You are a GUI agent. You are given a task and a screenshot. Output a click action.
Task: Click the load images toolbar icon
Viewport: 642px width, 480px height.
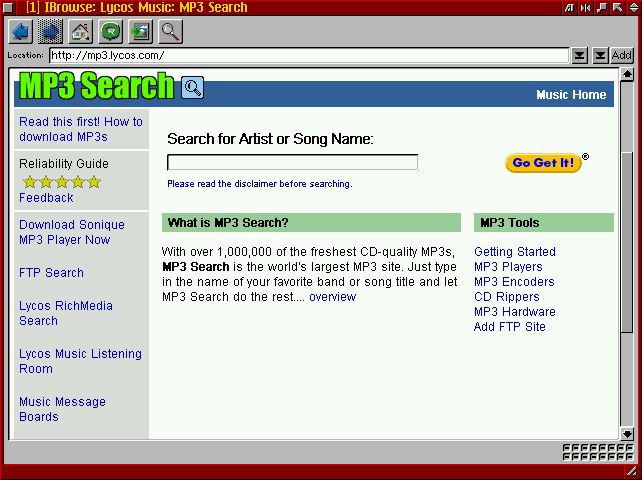tap(140, 32)
